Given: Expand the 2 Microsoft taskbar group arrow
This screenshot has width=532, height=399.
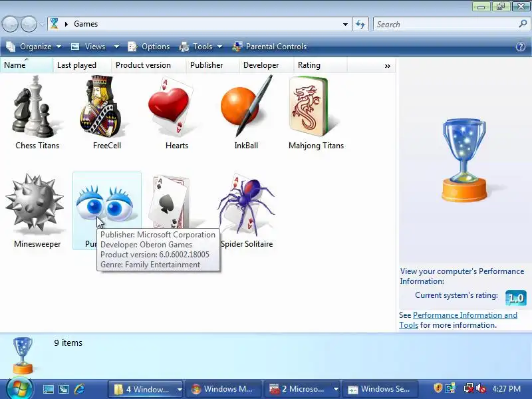Looking at the screenshot, I should tap(336, 389).
